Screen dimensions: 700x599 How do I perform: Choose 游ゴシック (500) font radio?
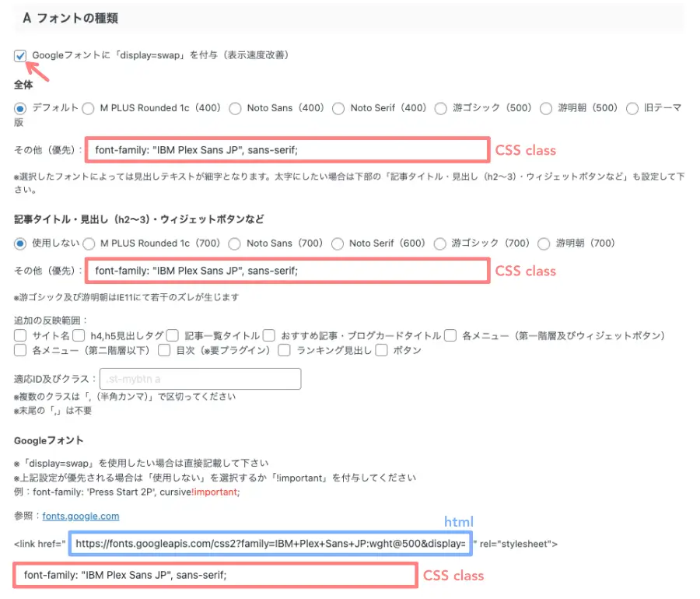442,109
